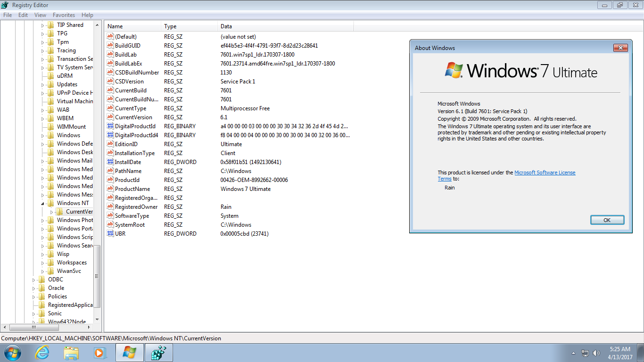Click the taskbar clock showing 5:25 AM
The height and width of the screenshot is (362, 644).
click(x=620, y=353)
